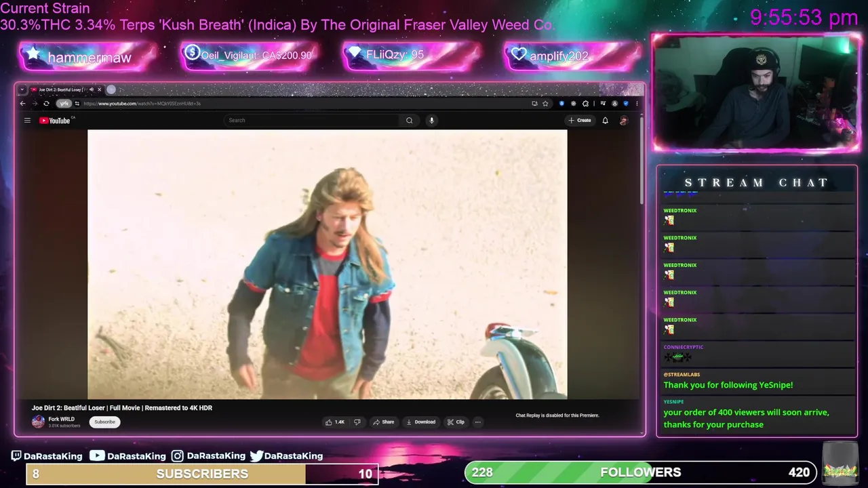Click the FLiiQzy 95 gem badge

point(412,56)
